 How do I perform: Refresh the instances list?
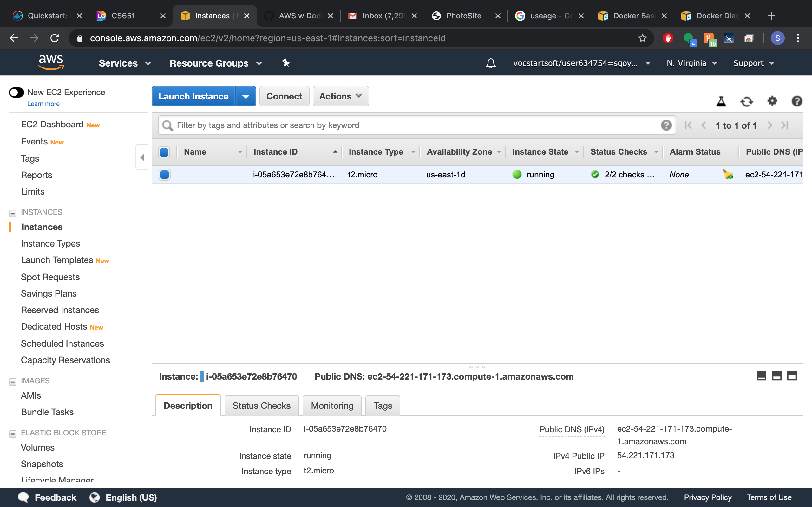746,101
